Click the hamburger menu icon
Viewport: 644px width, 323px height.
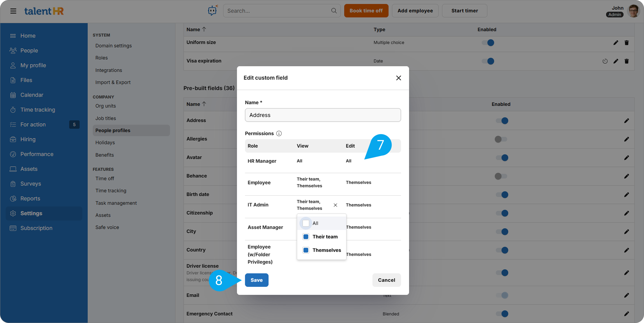pos(13,11)
